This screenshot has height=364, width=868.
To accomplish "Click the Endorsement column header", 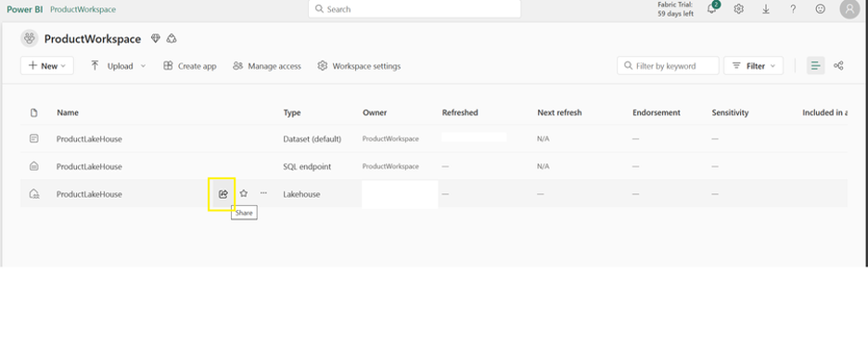I will point(657,112).
